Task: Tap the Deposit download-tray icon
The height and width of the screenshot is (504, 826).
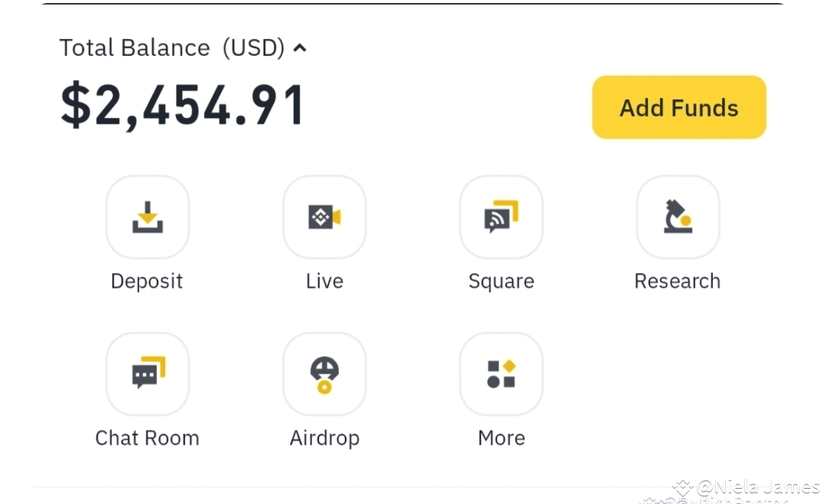Action: coord(148,217)
